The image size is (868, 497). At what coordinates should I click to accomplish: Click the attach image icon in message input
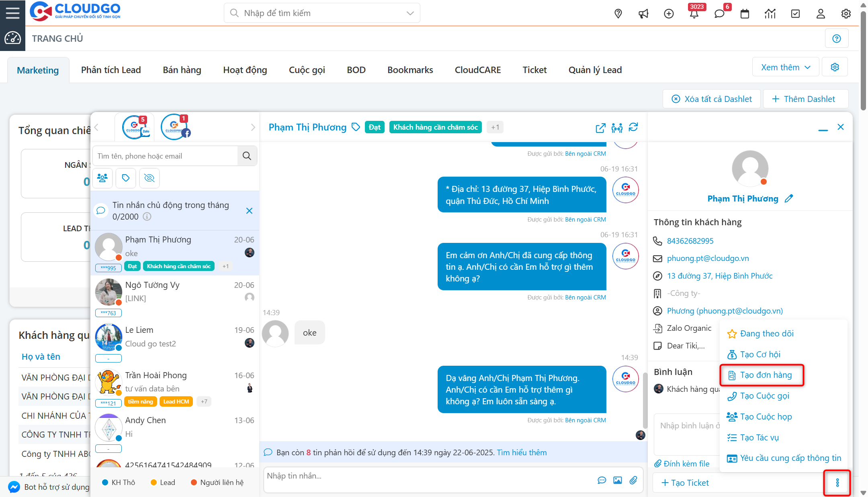[618, 480]
